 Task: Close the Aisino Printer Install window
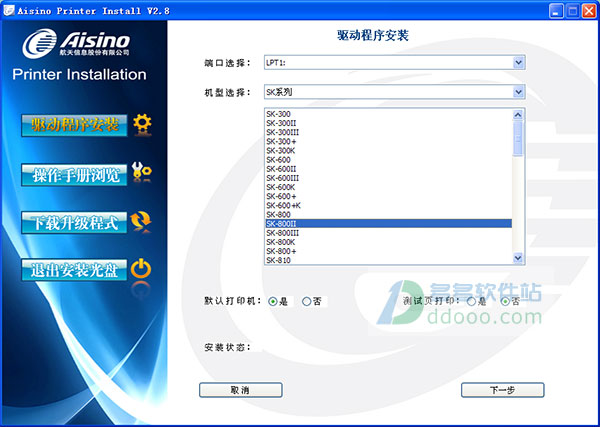pos(589,11)
